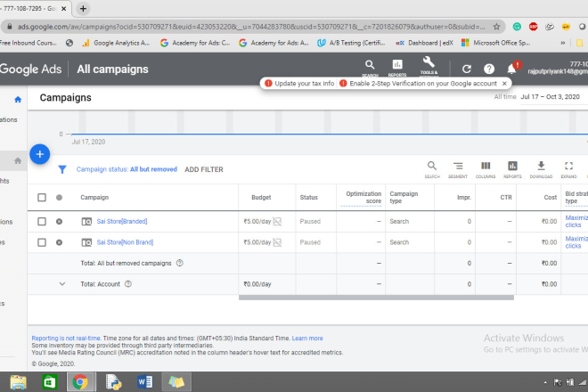Open the Sai Store[Branded] campaign link
Screen dimensions: 588x392
click(x=122, y=221)
